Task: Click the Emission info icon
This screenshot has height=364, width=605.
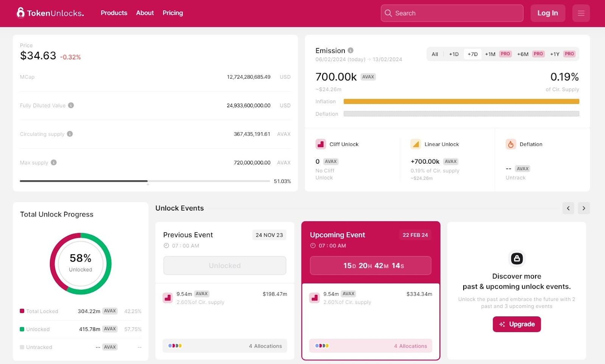Action: click(351, 50)
